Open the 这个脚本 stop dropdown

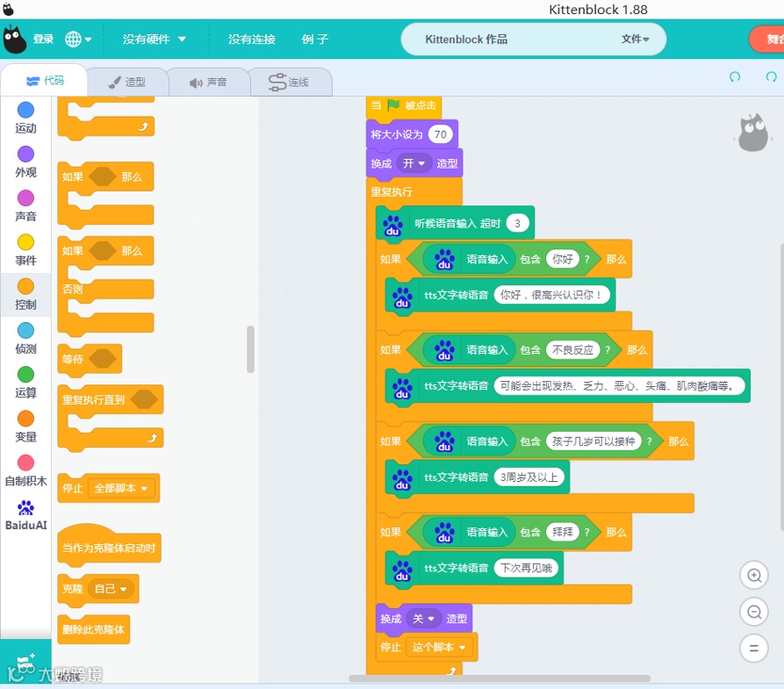pos(438,647)
